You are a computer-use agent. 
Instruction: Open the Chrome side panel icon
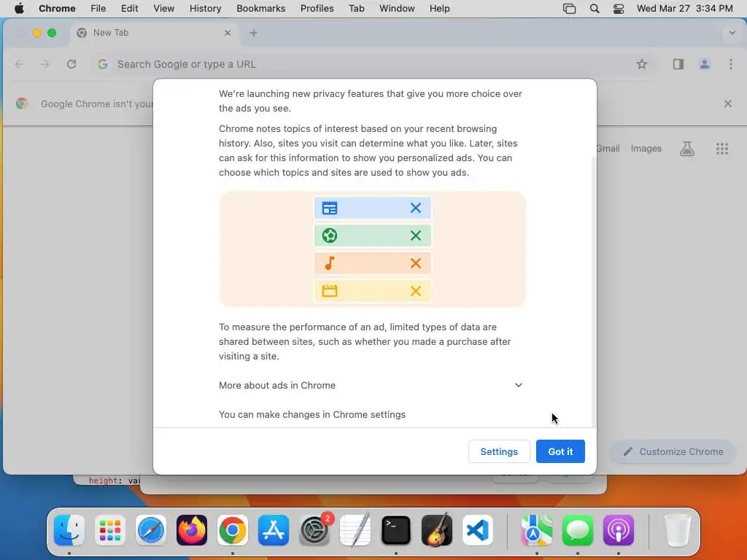coord(678,64)
